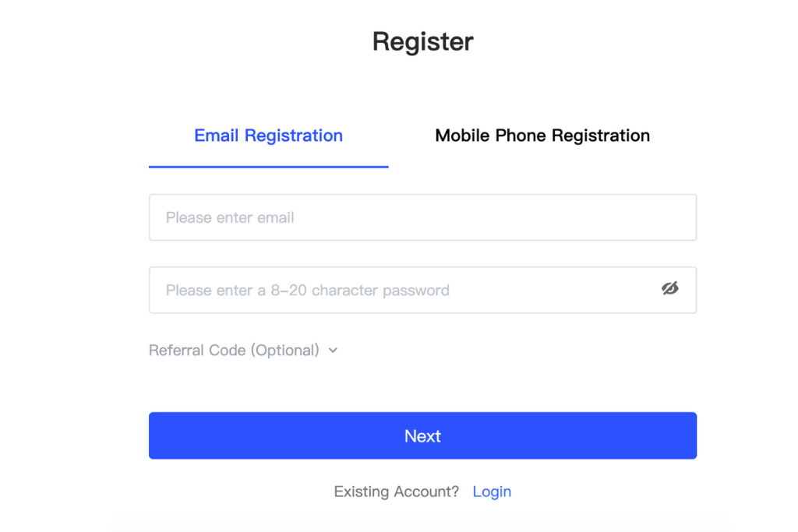Go to login for existing accounts

pos(492,491)
